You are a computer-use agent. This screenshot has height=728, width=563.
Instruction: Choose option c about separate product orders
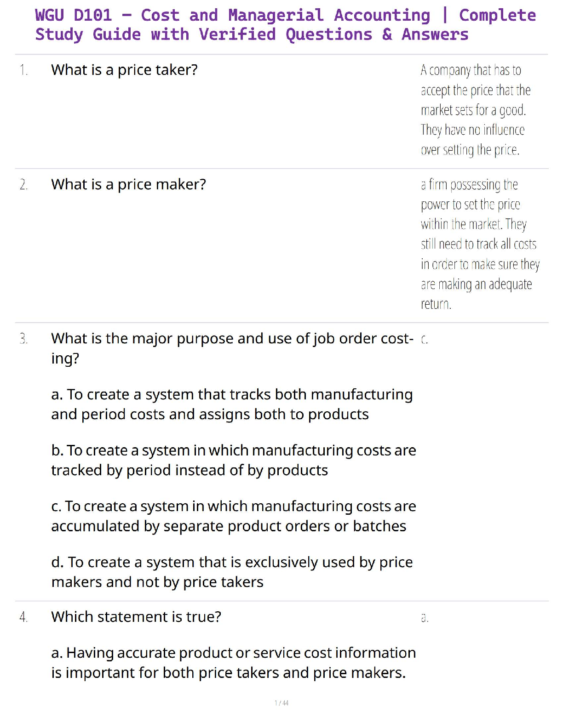tap(233, 516)
